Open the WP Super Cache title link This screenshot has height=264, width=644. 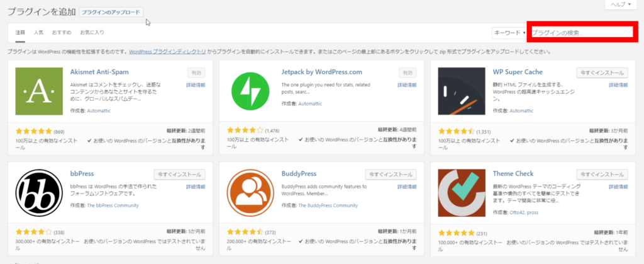click(518, 72)
